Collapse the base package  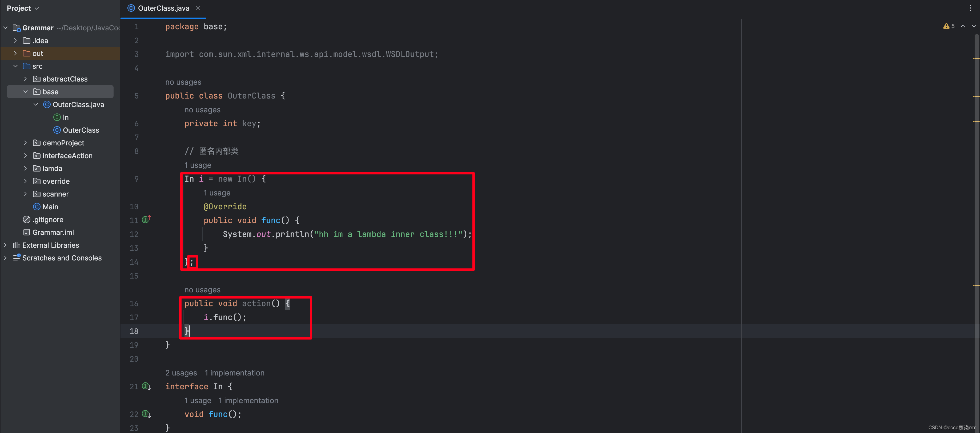pos(26,92)
